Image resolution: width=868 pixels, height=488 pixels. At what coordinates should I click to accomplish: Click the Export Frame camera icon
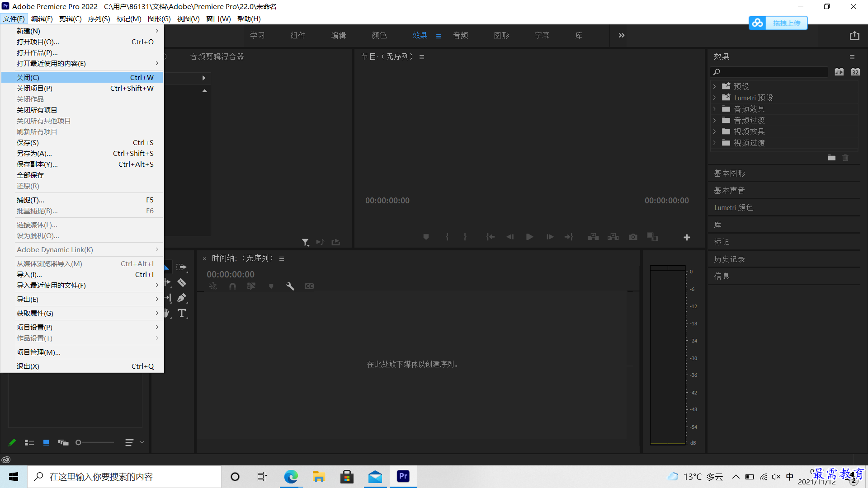[x=633, y=237]
